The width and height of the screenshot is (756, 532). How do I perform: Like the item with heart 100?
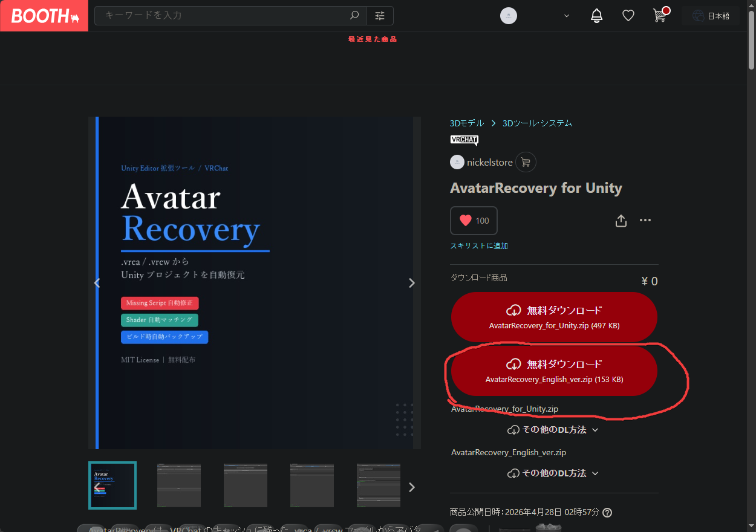tap(474, 221)
